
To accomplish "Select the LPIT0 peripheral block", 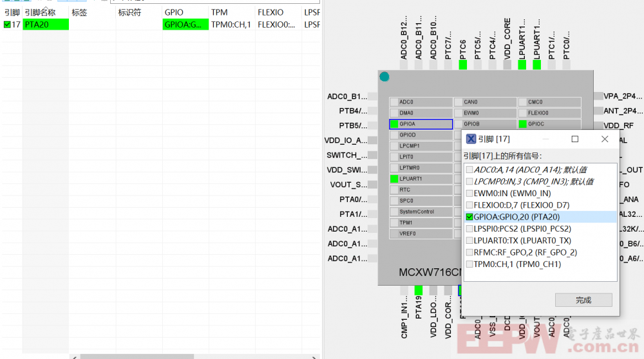I will 421,157.
